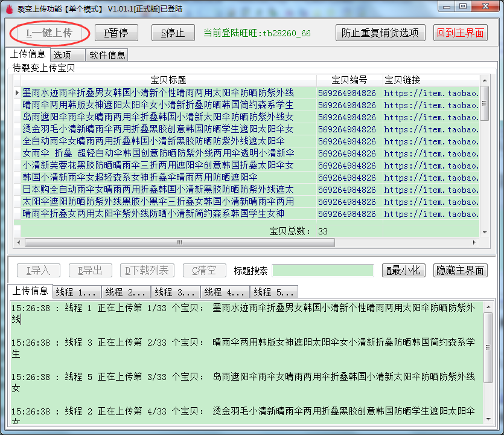Image resolution: width=504 pixels, height=435 pixels.
Task: Open the 线程 5 log tab
Action: [x=273, y=292]
